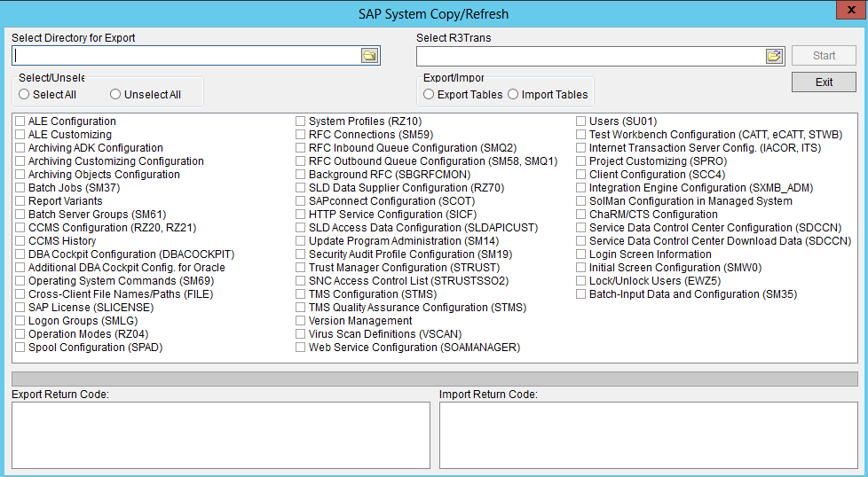Tick Operating System Commands (SM69)

pyautogui.click(x=20, y=281)
